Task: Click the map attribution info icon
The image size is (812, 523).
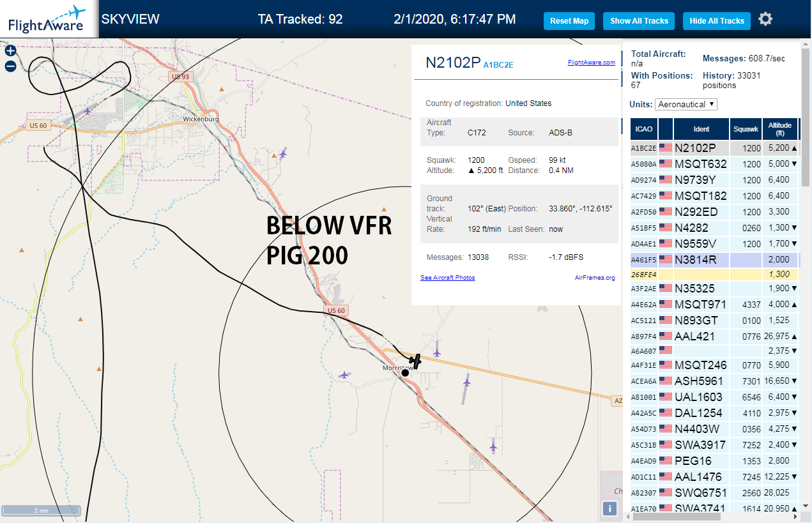Action: pyautogui.click(x=609, y=508)
